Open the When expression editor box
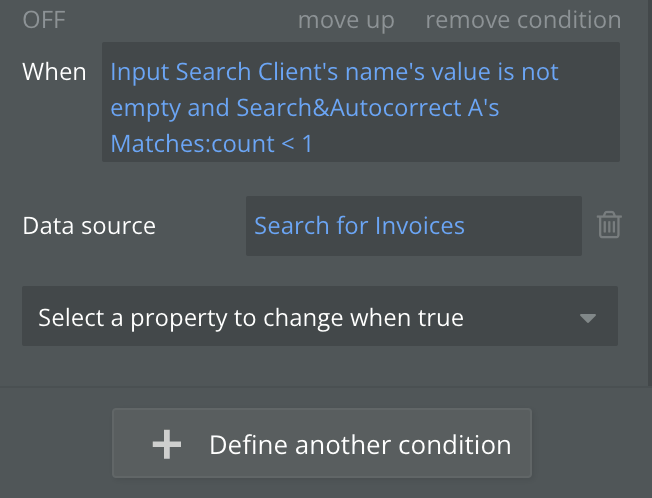652x498 pixels. point(360,102)
